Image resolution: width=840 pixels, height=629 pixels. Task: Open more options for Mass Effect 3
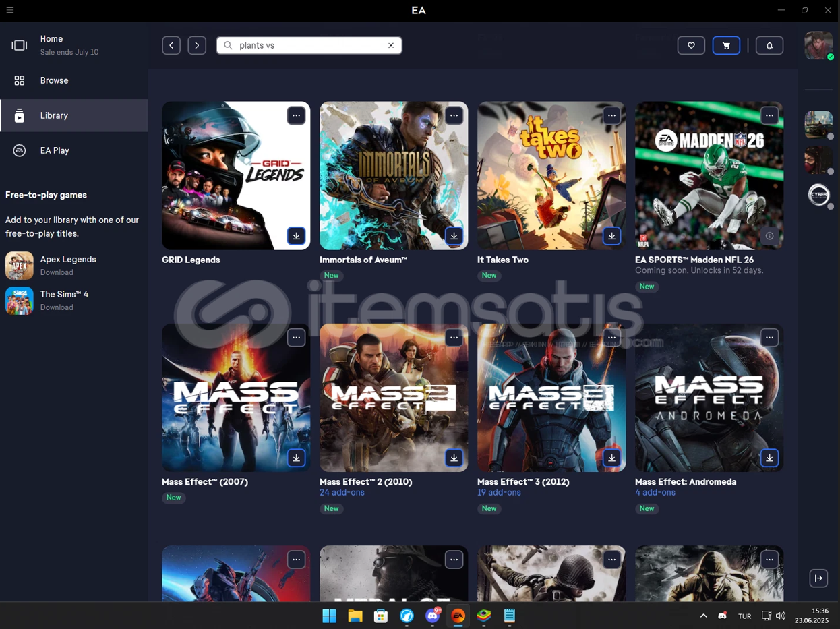612,337
